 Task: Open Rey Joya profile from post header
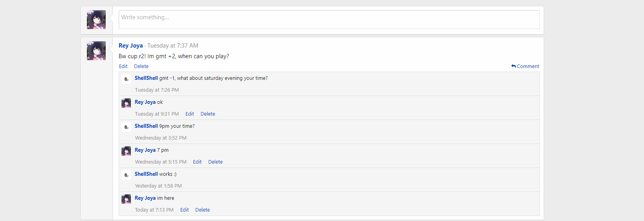[131, 46]
